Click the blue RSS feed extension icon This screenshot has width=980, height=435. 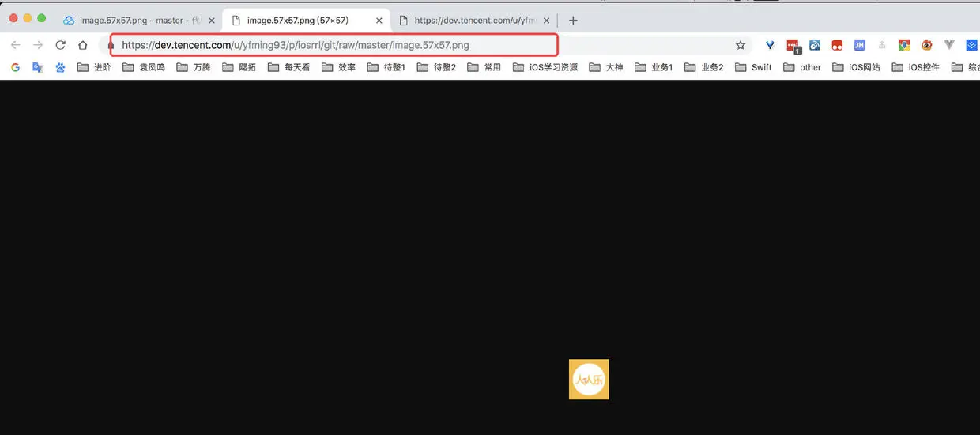pos(815,45)
